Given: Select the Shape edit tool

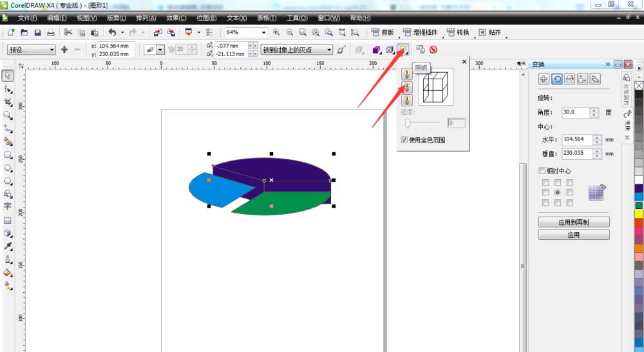Looking at the screenshot, I should click(8, 89).
